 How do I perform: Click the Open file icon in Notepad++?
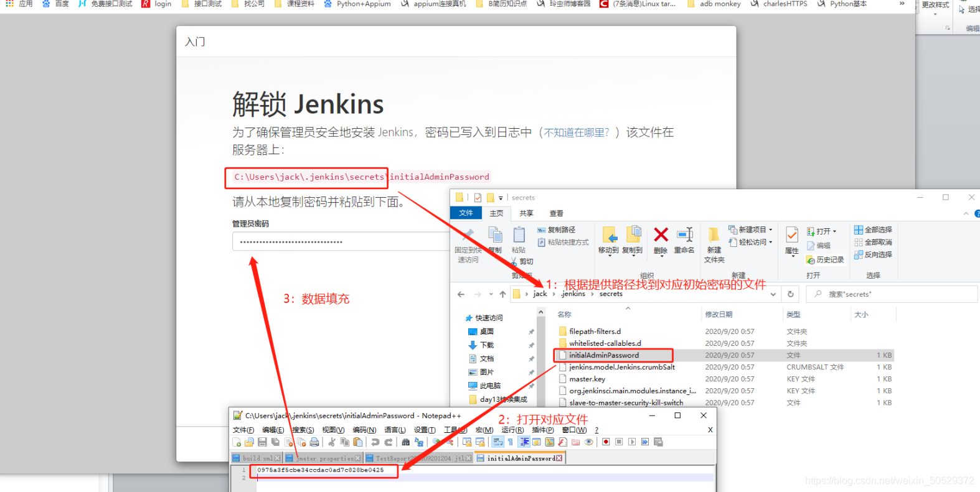(x=249, y=442)
